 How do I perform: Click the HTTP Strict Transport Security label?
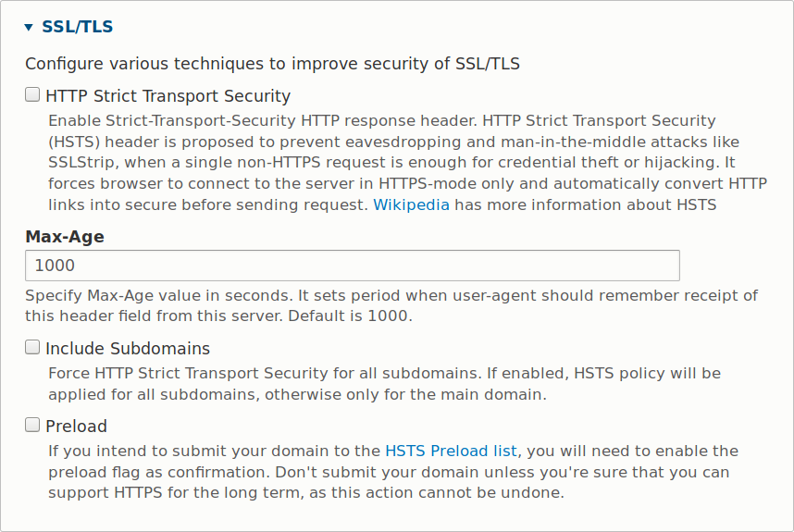(167, 96)
